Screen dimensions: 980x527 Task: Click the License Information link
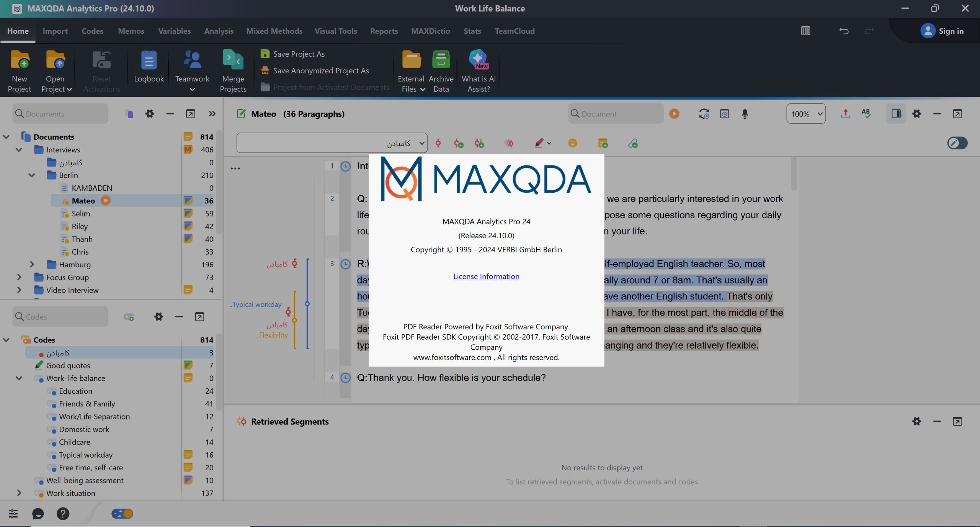pyautogui.click(x=486, y=277)
